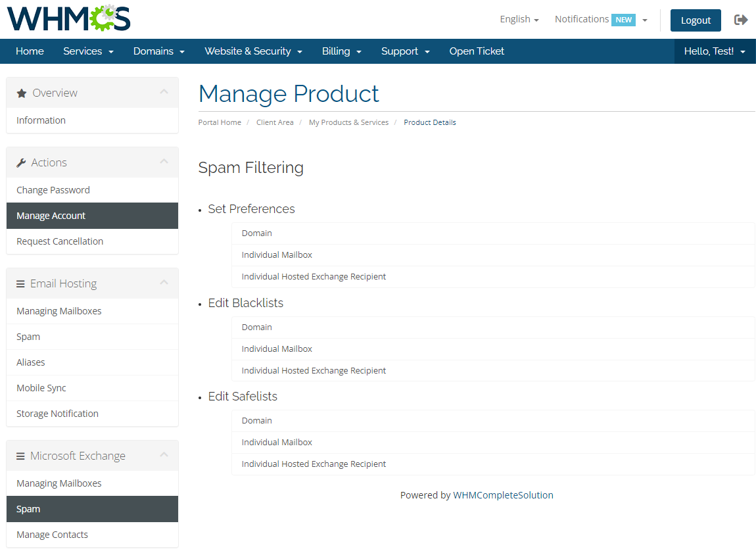The width and height of the screenshot is (756, 557).
Task: Click the Microsoft Exchange list icon
Action: pyautogui.click(x=20, y=456)
